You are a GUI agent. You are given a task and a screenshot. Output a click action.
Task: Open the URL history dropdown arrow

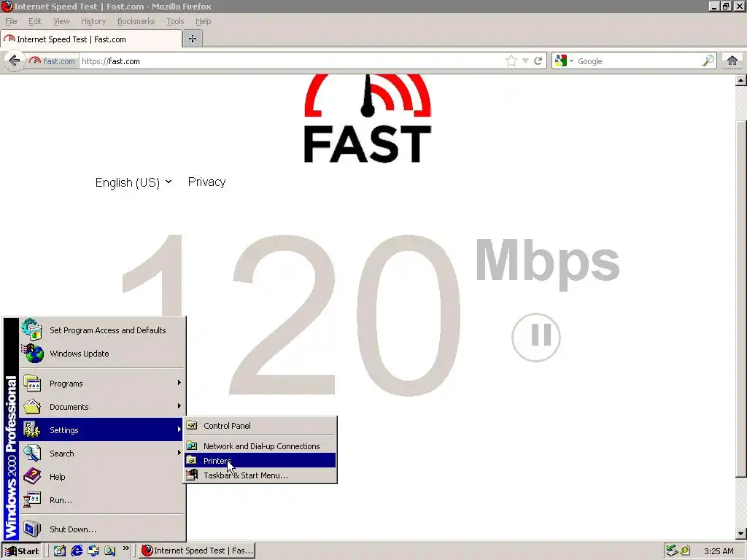(x=525, y=61)
